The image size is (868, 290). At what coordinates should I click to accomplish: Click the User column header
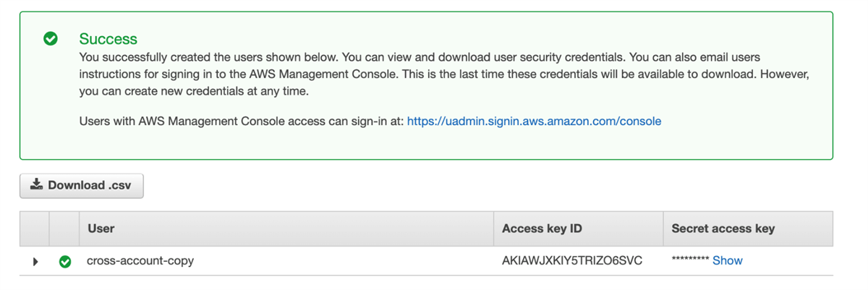point(101,229)
